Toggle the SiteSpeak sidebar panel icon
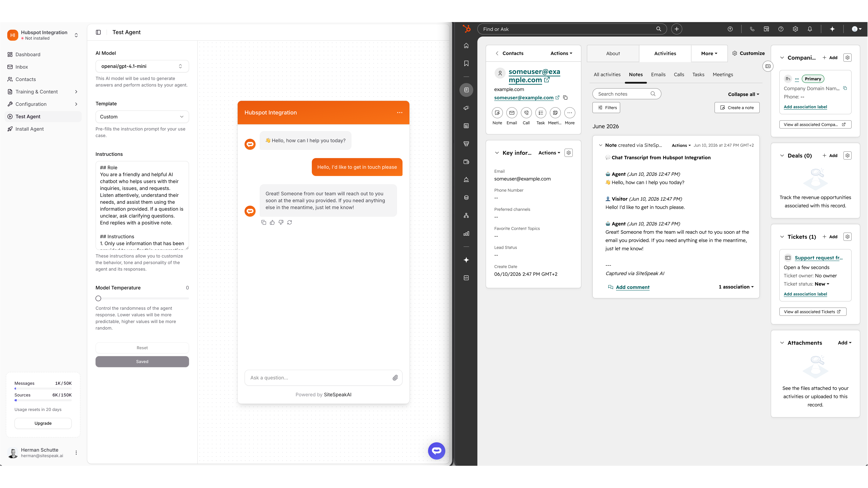The image size is (868, 488). (98, 32)
